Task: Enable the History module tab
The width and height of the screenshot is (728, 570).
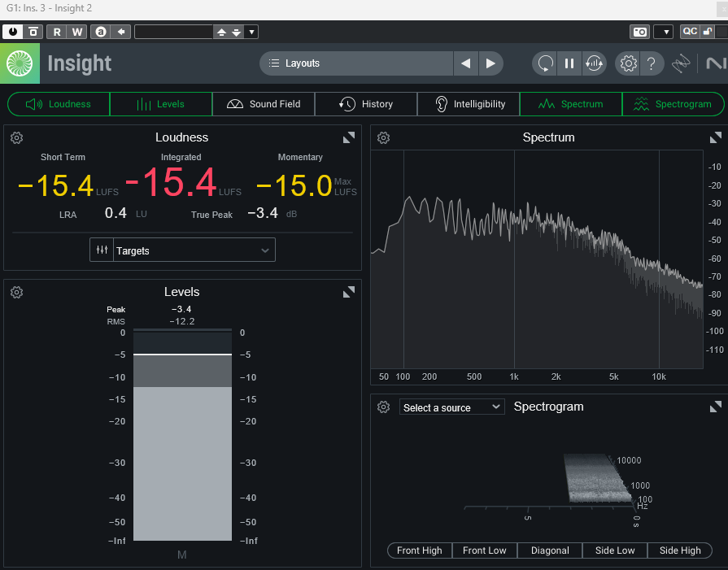Action: (366, 104)
